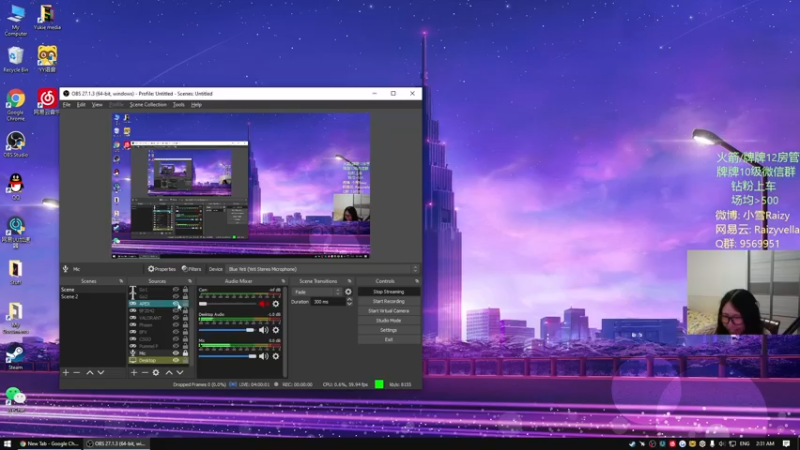The image size is (800, 450).
Task: Add a new scene with the Scenes plus icon
Action: (x=66, y=372)
